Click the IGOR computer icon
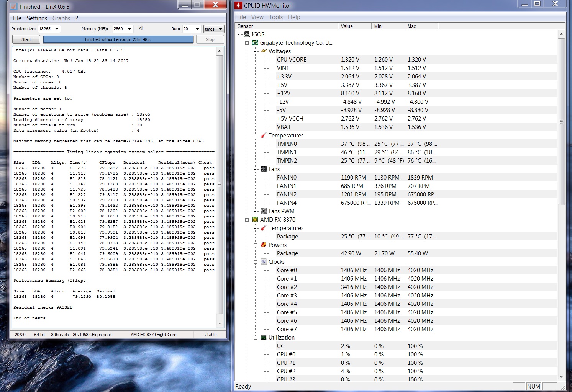 (x=247, y=34)
